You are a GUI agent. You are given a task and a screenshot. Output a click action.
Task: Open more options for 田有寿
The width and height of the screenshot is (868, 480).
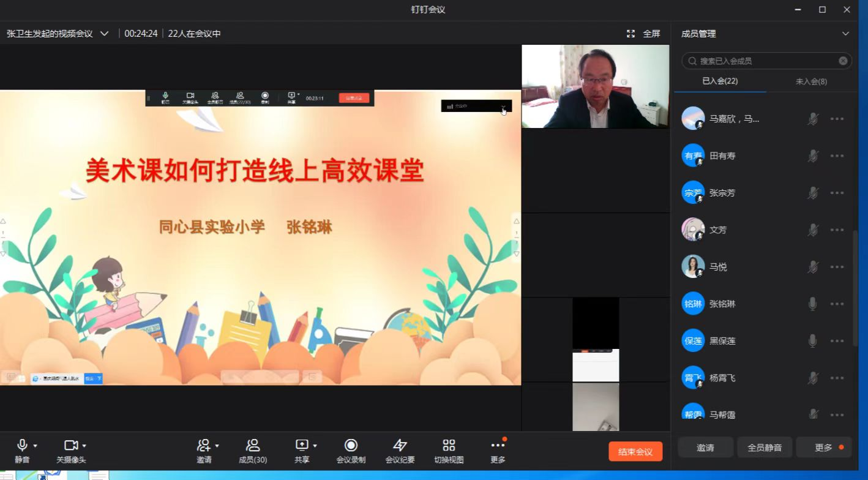(837, 156)
